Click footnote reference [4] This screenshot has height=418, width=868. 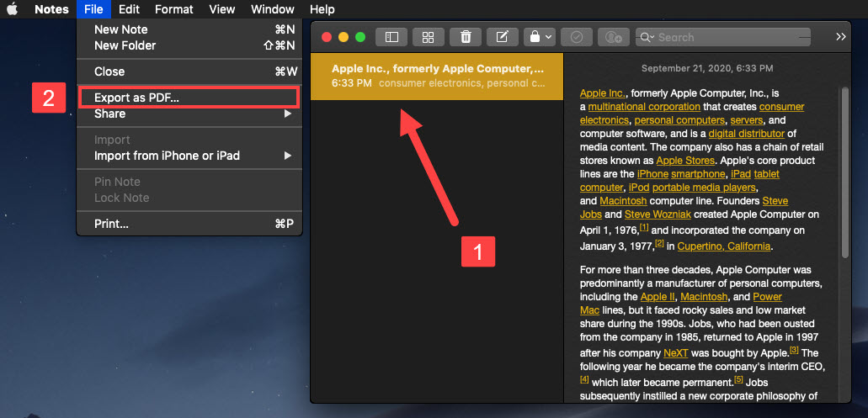pyautogui.click(x=584, y=378)
